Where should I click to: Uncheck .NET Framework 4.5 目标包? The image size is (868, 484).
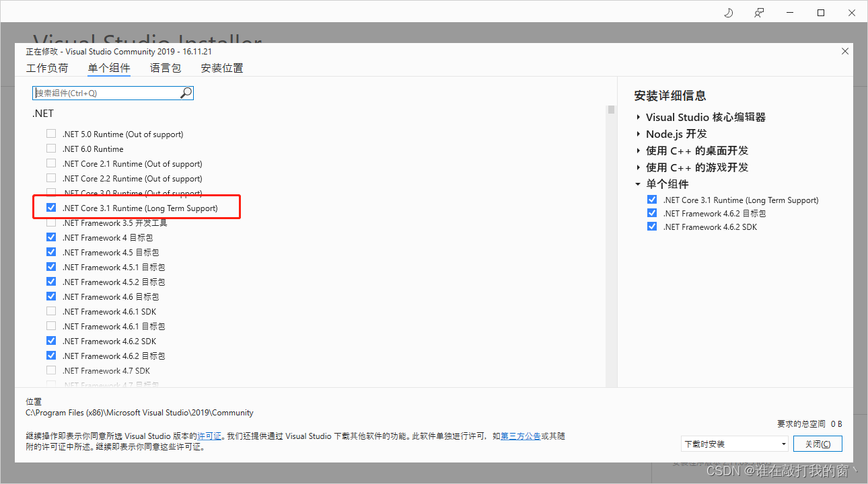[x=51, y=252]
